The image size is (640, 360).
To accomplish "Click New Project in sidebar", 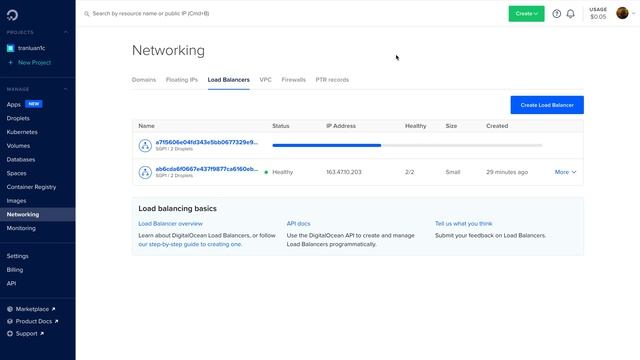I will [x=34, y=62].
